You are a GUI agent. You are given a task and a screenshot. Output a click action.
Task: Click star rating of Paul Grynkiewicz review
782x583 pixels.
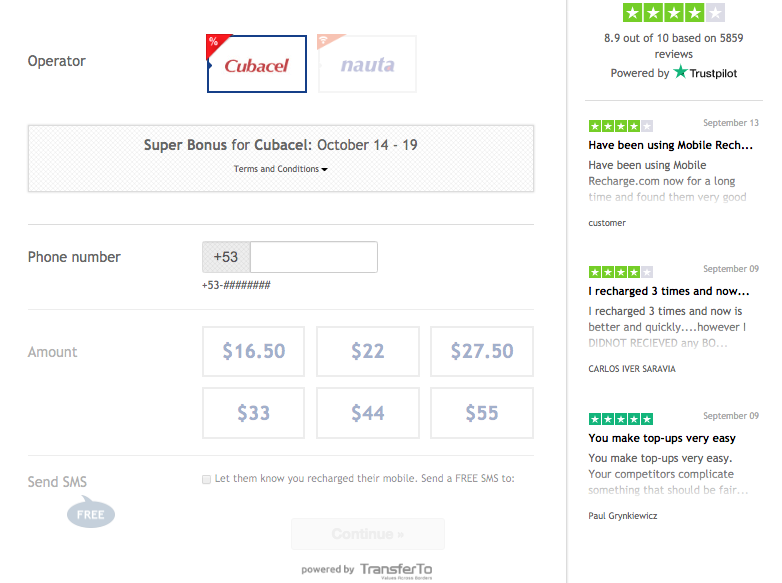click(621, 419)
